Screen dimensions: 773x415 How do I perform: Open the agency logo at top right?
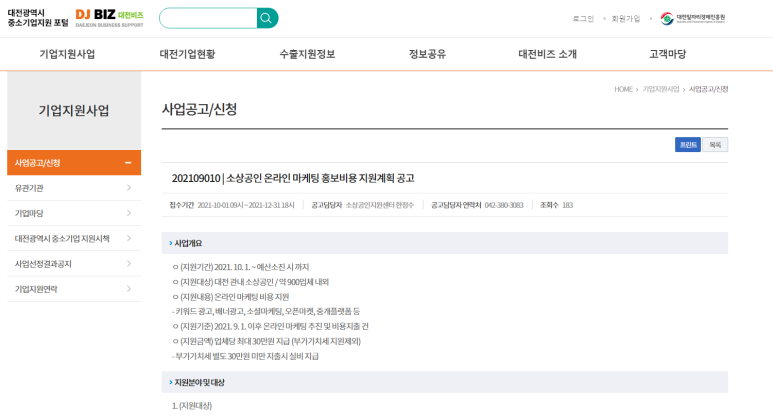(x=693, y=18)
